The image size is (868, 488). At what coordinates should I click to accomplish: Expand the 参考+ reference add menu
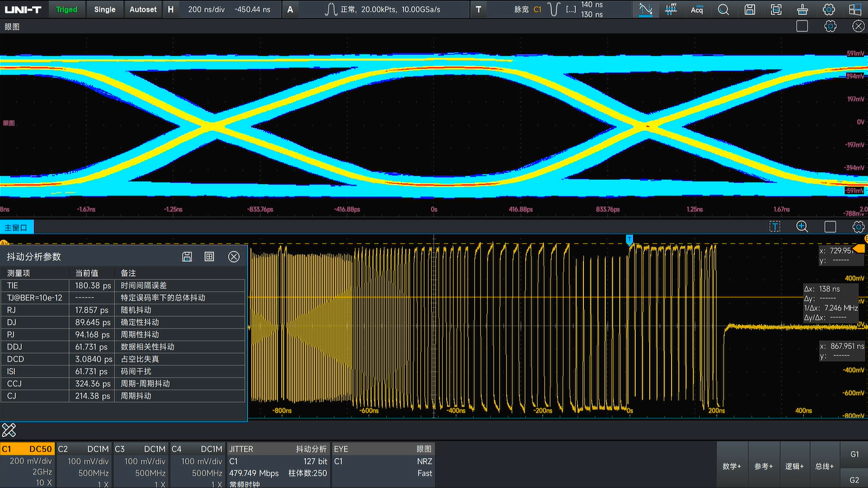pyautogui.click(x=763, y=466)
